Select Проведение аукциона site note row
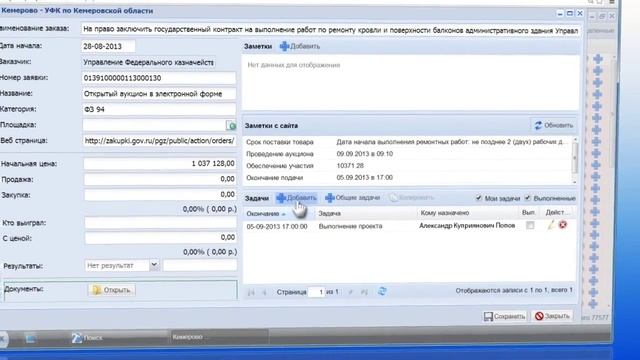640x360 pixels. (x=407, y=154)
